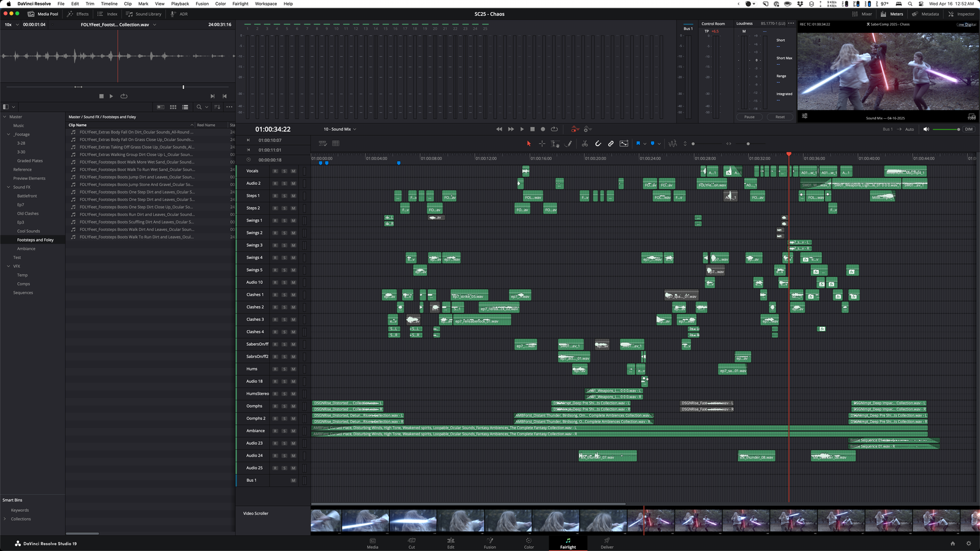Screen dimensions: 980x551
Task: Click the Link clips chain icon
Action: 611,143
